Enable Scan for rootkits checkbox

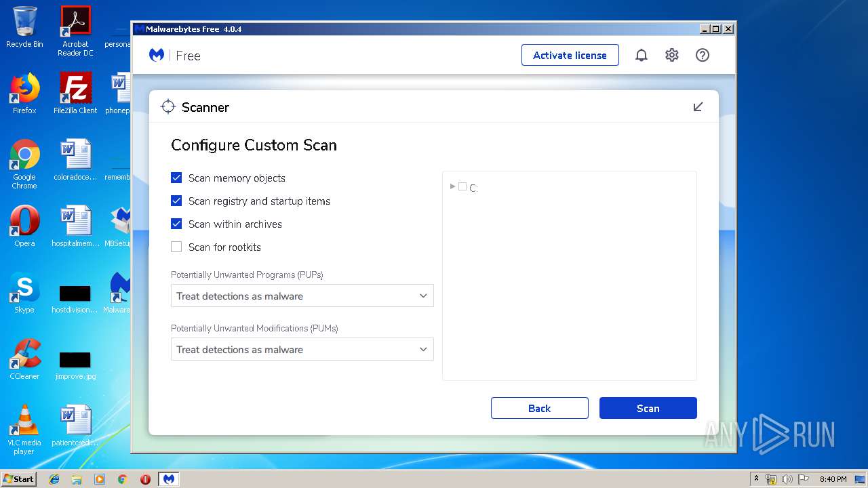pos(176,247)
